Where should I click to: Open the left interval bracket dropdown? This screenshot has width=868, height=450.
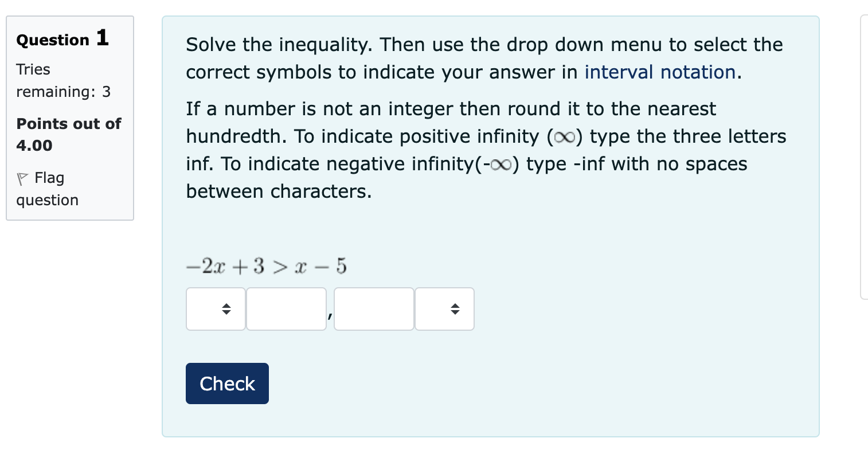pos(215,309)
